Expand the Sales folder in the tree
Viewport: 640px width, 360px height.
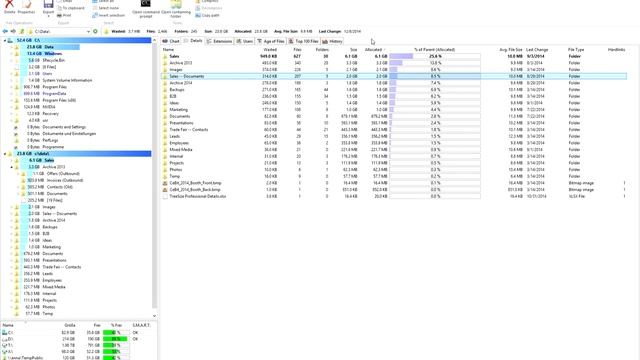click(x=11, y=160)
